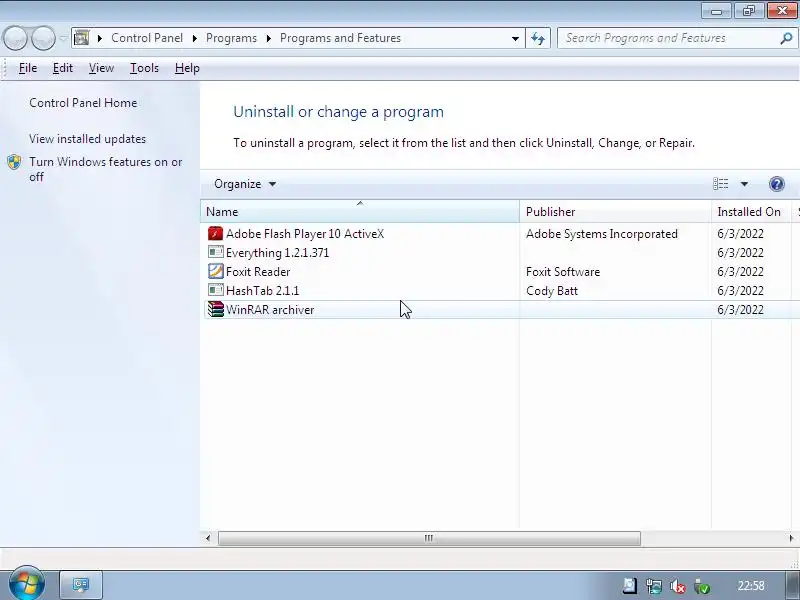The height and width of the screenshot is (600, 800).
Task: Refresh the Programs and Features address
Action: (538, 38)
